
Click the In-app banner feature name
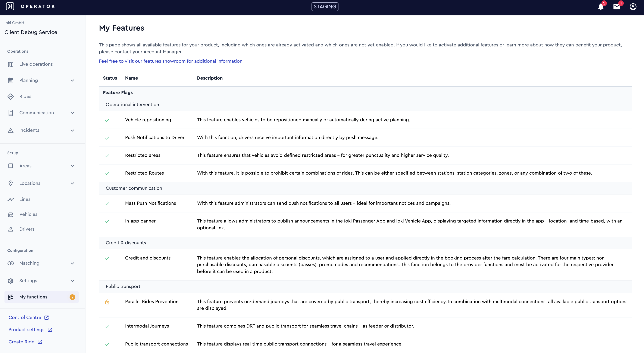coord(140,221)
